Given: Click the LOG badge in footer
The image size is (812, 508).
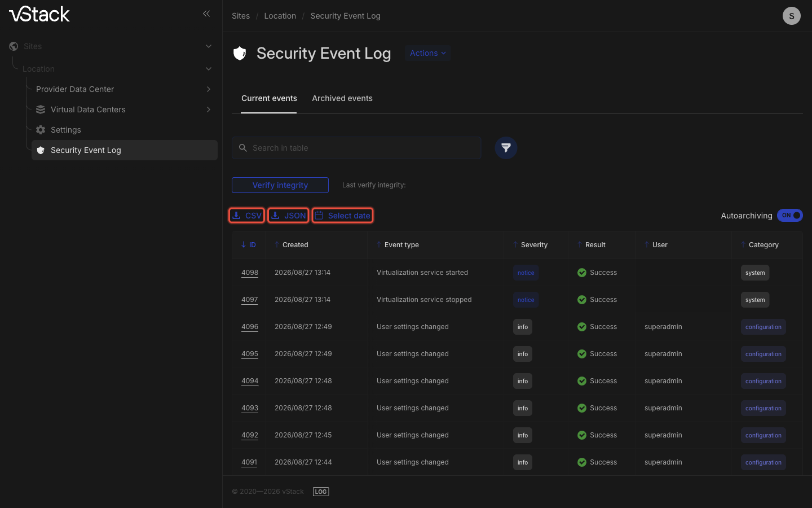Looking at the screenshot, I should click(x=321, y=492).
